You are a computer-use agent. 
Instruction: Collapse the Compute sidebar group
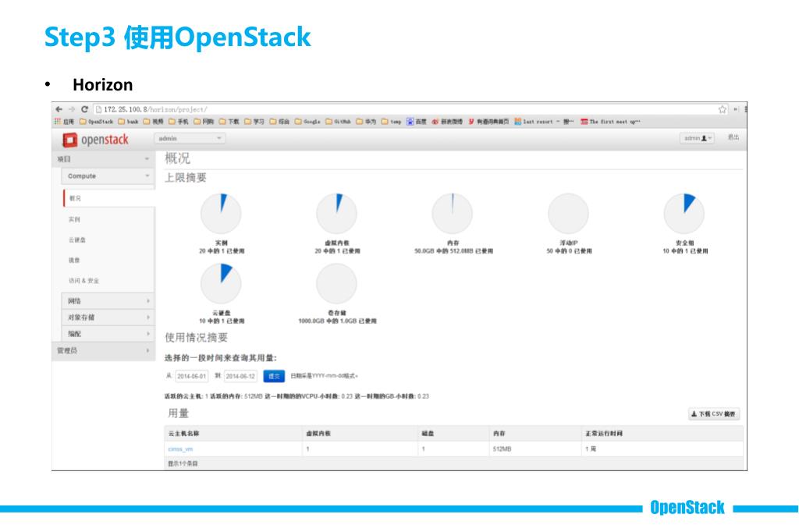pyautogui.click(x=108, y=176)
